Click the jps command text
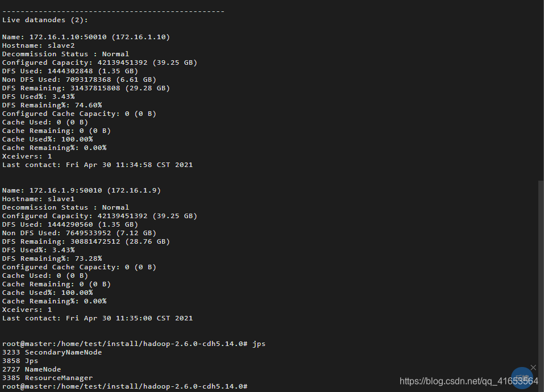Screen dimensions: 544x392 [259, 344]
